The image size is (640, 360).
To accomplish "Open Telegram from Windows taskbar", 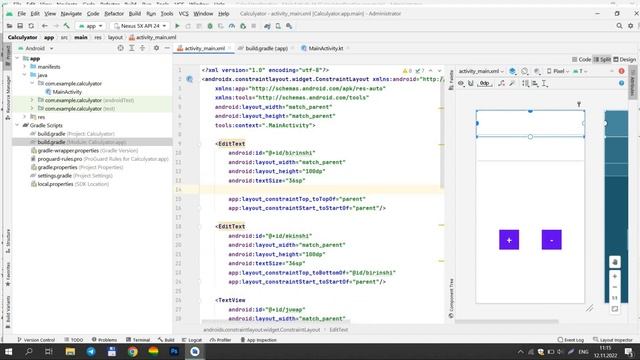I will point(91,351).
